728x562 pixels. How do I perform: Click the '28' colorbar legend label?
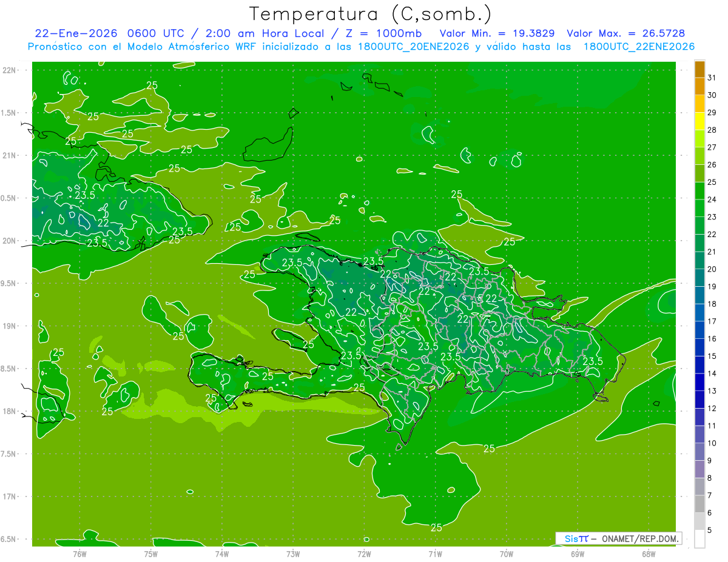click(x=712, y=130)
